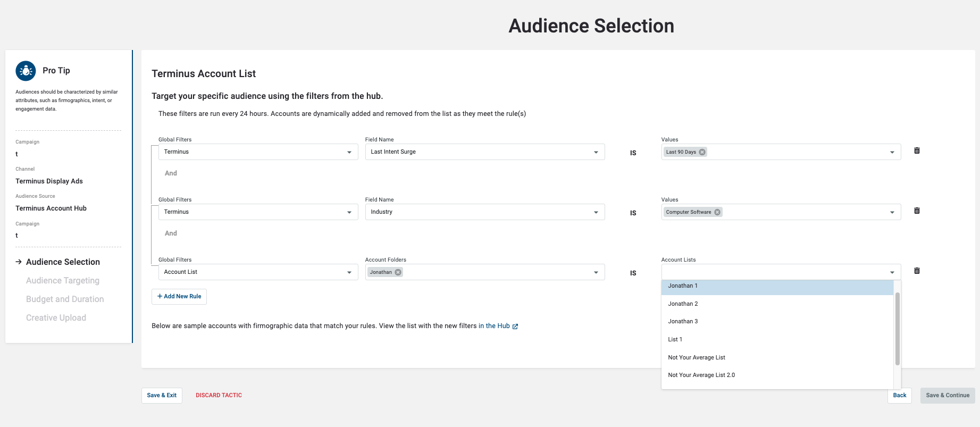Viewport: 980px width, 427px height.
Task: Delete the Industry rule with trash icon
Action: 917,211
